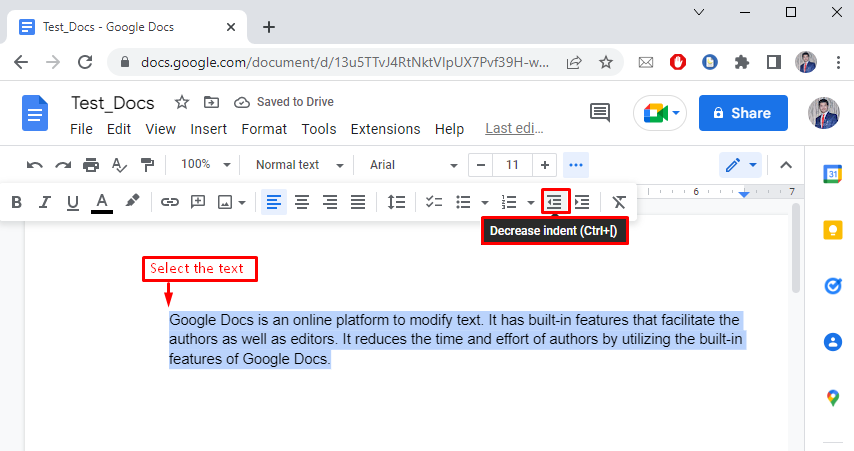The width and height of the screenshot is (854, 451).
Task: Open the Format menu
Action: [264, 129]
